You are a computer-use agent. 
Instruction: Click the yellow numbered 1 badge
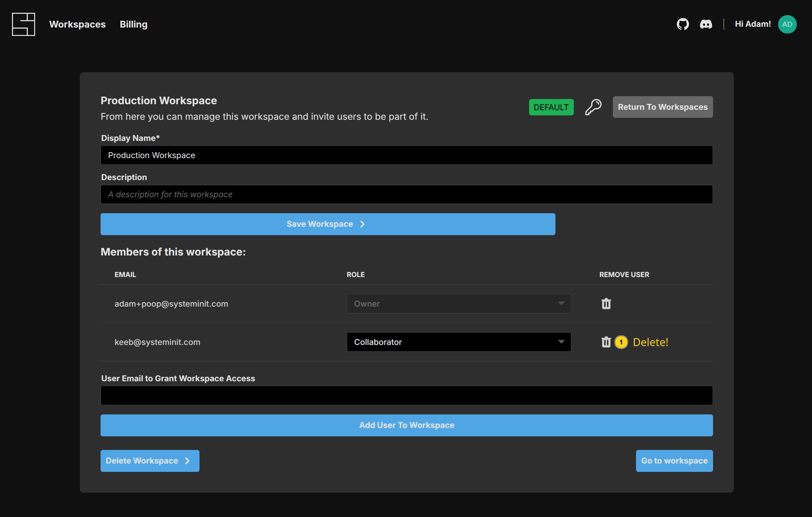click(621, 342)
